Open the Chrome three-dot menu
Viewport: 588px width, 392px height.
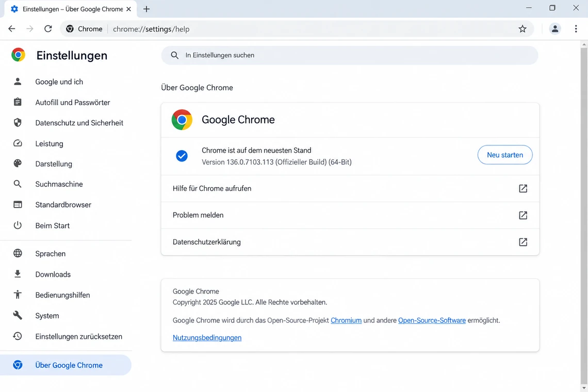click(576, 29)
